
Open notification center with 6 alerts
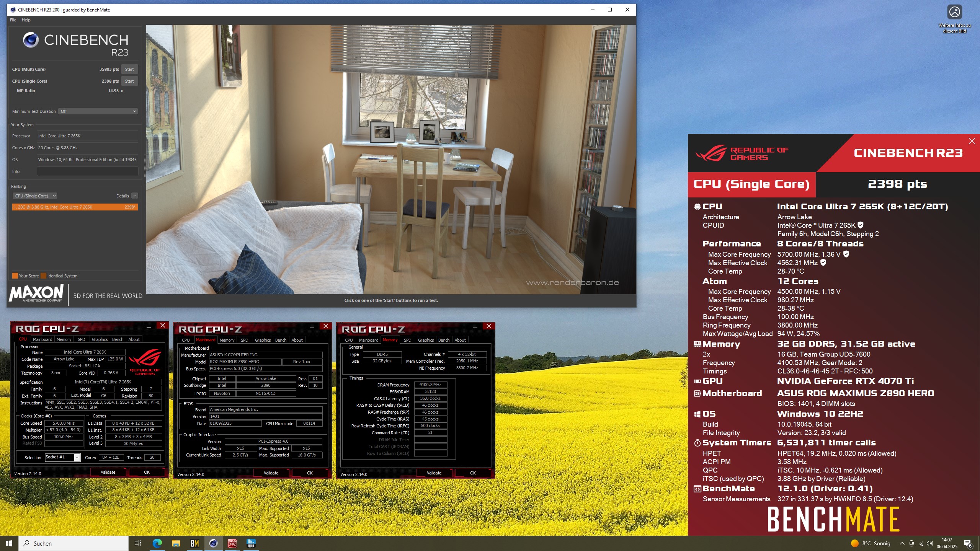[968, 543]
